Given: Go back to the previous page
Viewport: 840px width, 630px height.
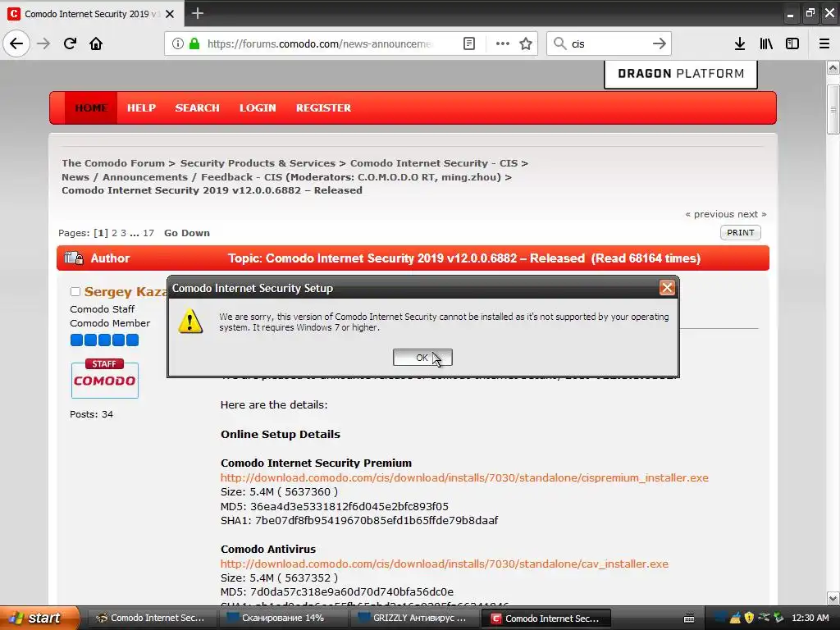Looking at the screenshot, I should [x=16, y=43].
